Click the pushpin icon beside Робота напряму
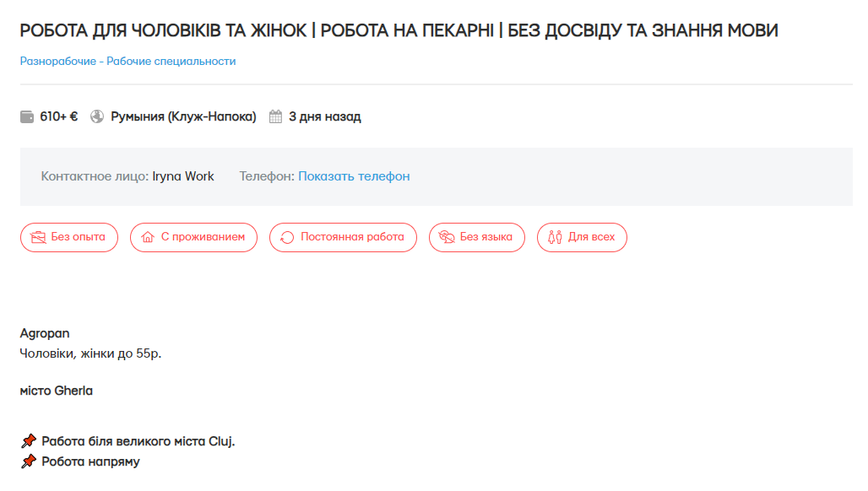This screenshot has width=868, height=491. 29,461
